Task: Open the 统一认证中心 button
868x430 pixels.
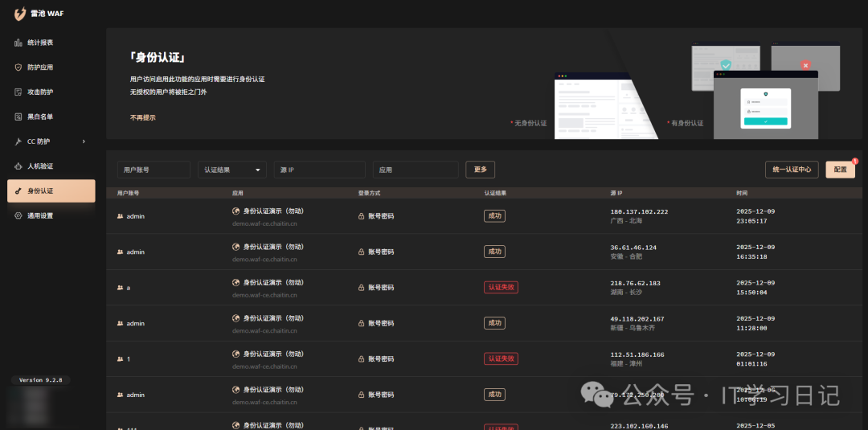Action: pos(792,170)
